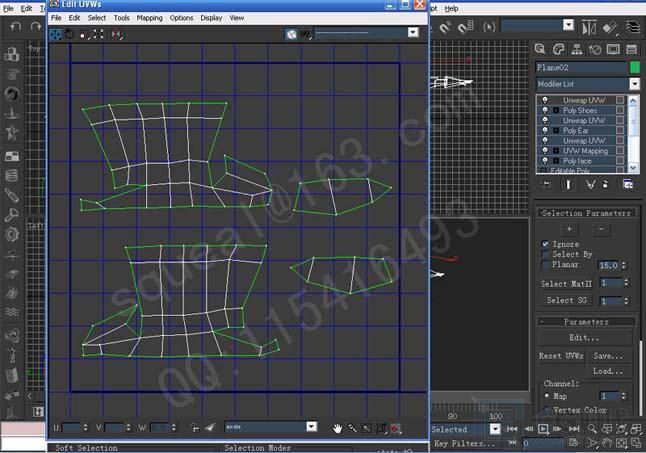The width and height of the screenshot is (646, 453).
Task: Open Tools menu in Edit UVWs window
Action: pyautogui.click(x=122, y=18)
